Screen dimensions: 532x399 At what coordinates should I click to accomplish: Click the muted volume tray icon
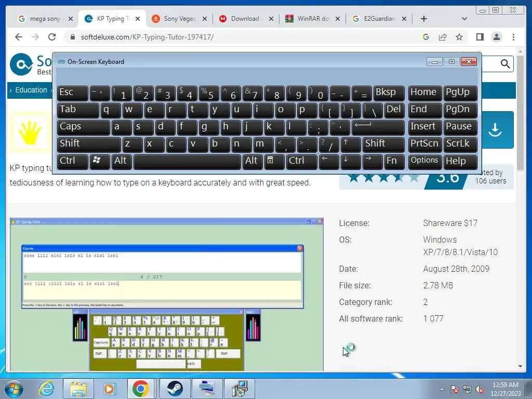[480, 390]
